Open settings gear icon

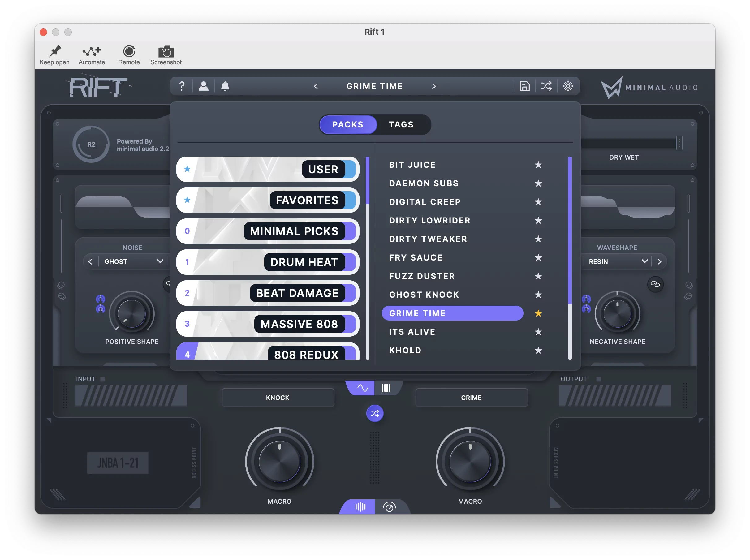click(x=568, y=86)
